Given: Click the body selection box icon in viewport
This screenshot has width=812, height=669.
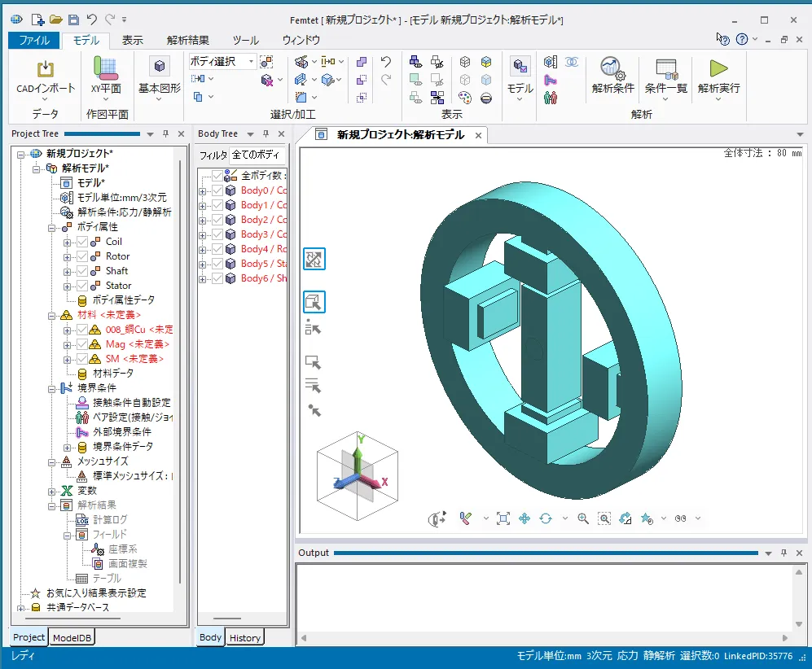Looking at the screenshot, I should tap(314, 302).
